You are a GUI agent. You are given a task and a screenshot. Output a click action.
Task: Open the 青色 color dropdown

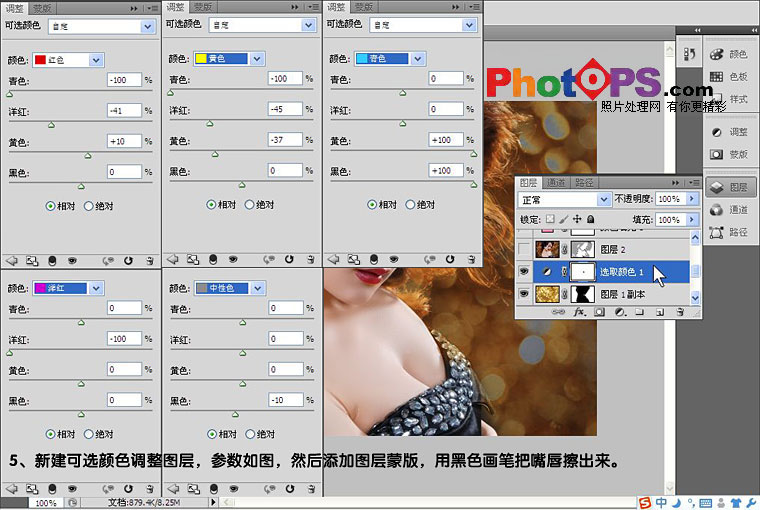[418, 59]
